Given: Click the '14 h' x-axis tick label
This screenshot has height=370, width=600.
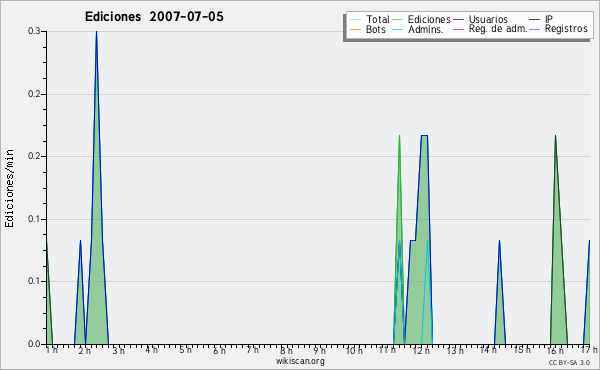Looking at the screenshot, I should coord(488,350).
